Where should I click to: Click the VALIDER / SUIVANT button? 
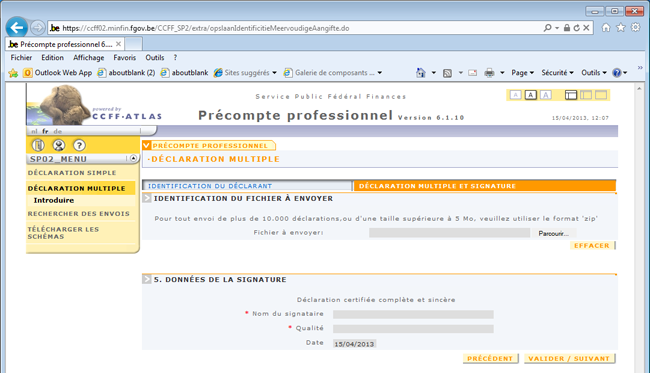pos(569,358)
